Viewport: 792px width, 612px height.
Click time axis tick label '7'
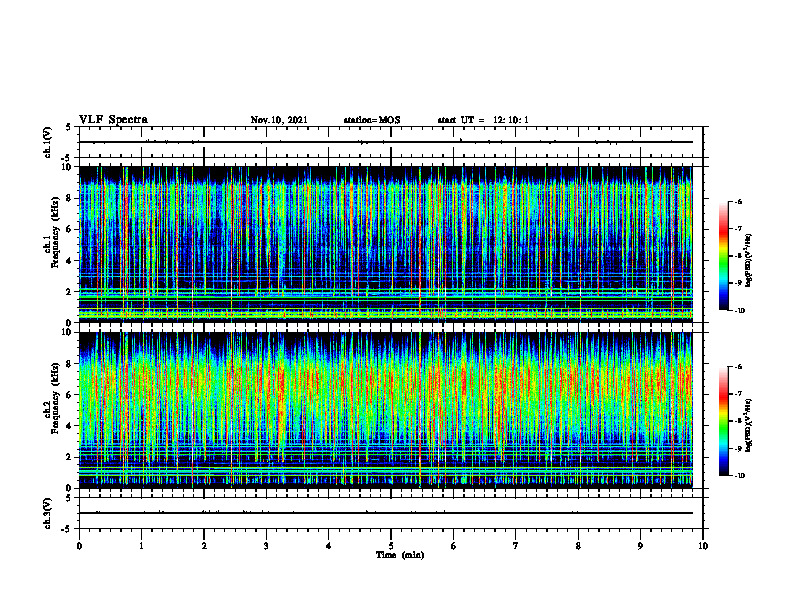click(x=516, y=546)
